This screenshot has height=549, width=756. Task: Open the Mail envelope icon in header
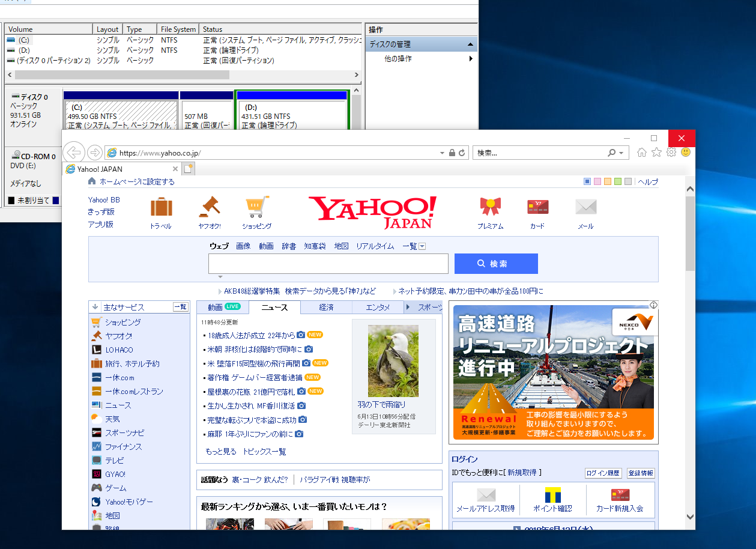click(585, 207)
